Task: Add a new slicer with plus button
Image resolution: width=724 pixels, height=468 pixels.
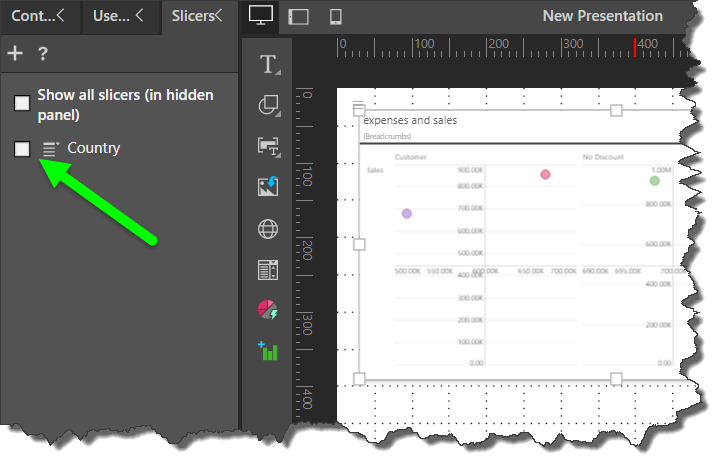Action: click(x=15, y=54)
